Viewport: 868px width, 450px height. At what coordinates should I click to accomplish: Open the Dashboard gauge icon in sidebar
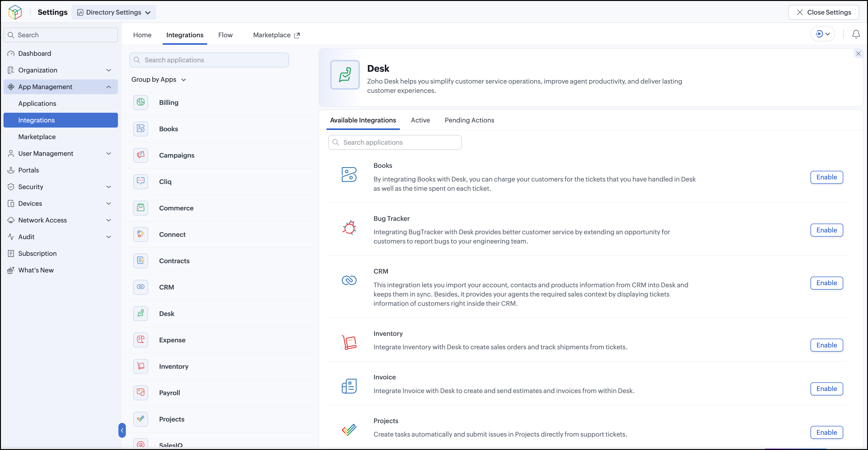pos(11,53)
